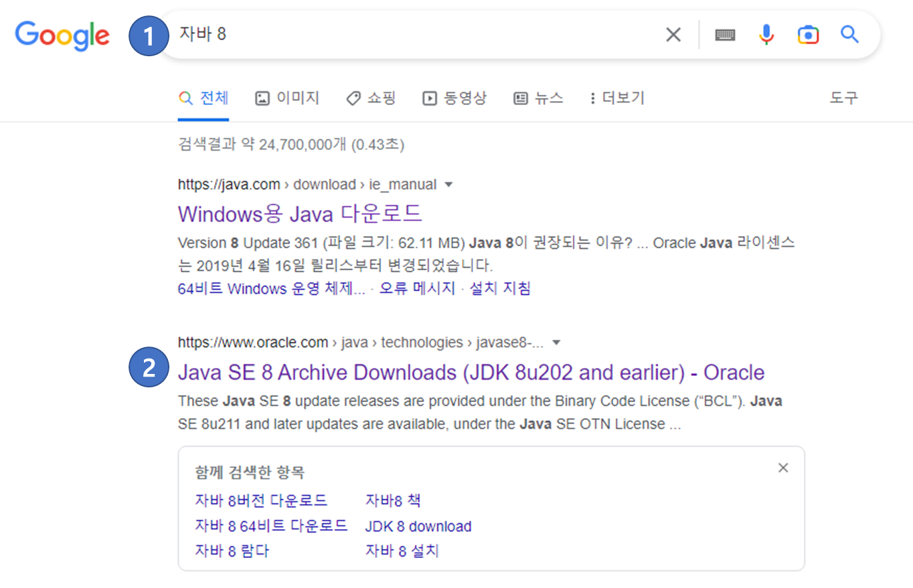
Task: Open the 쇼핑 tab
Action: (x=371, y=98)
